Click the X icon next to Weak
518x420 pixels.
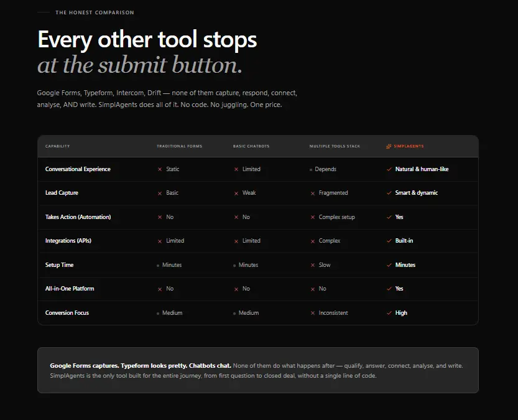coord(236,194)
